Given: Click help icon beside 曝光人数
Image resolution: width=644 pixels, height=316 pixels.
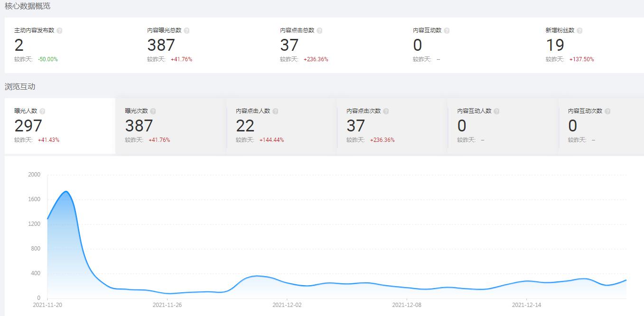Looking at the screenshot, I should (x=42, y=111).
